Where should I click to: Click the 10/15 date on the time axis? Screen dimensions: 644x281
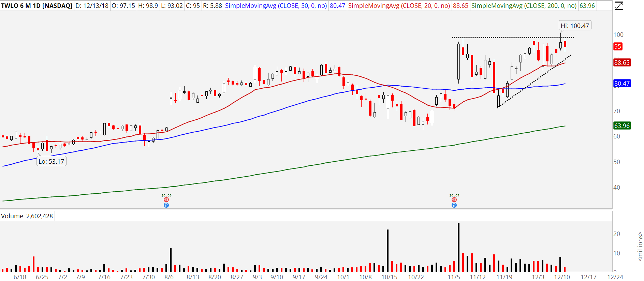point(389,277)
